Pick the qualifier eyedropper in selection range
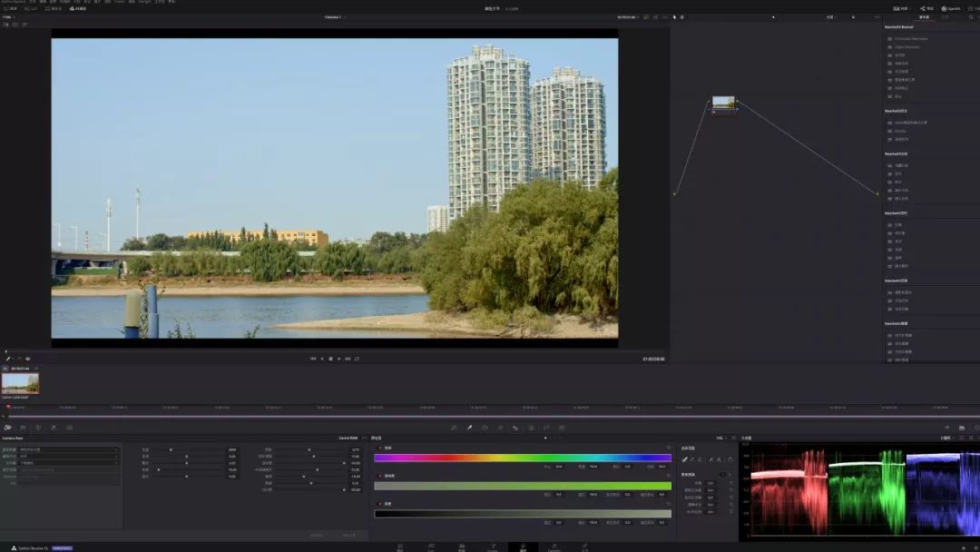Viewport: 980px width, 552px height. coord(685,459)
